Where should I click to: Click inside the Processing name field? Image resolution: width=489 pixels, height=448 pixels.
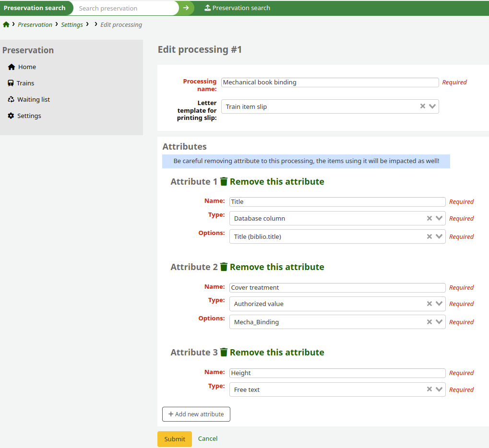click(x=329, y=82)
